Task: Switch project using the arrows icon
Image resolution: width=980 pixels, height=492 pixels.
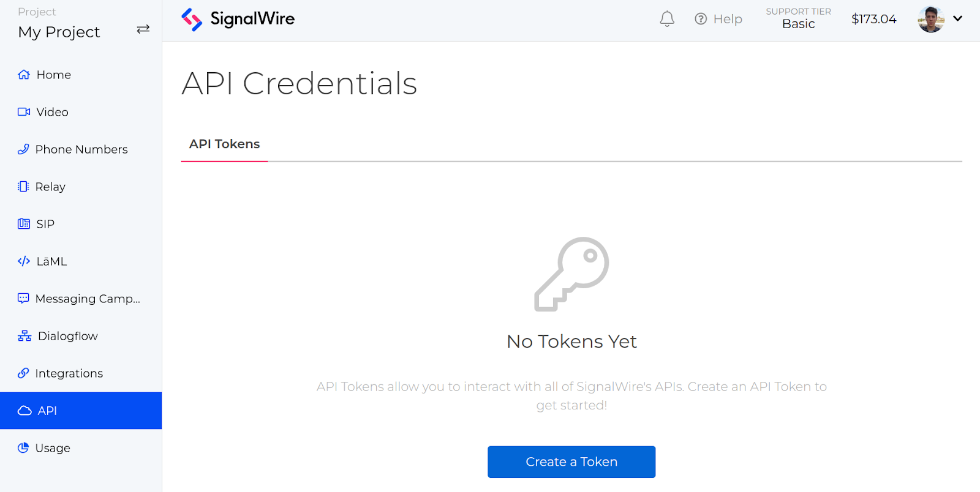Action: click(143, 29)
